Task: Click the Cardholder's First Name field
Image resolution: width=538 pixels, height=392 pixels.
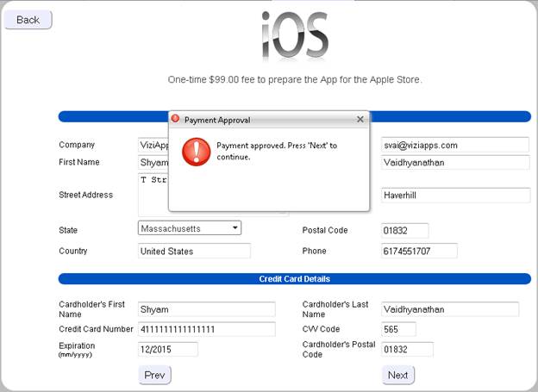Action: [207, 309]
